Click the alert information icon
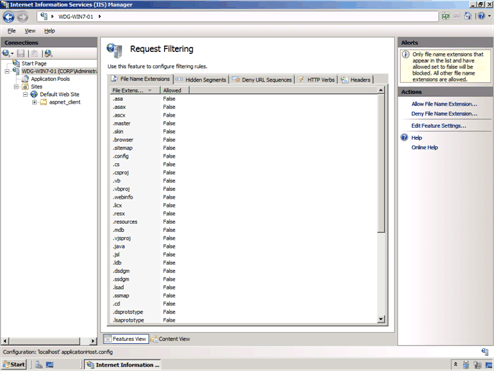Screen dimensions: 495x372 [x=405, y=54]
